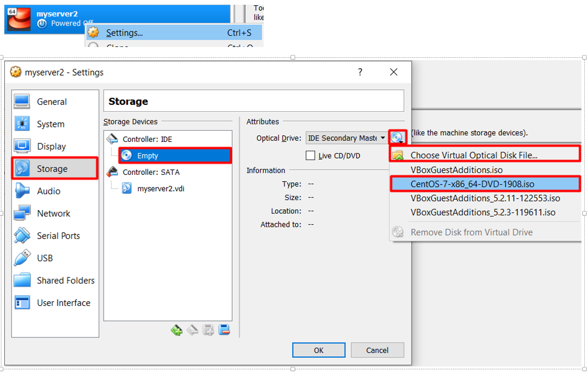
Task: Open USB settings
Action: pos(55,258)
